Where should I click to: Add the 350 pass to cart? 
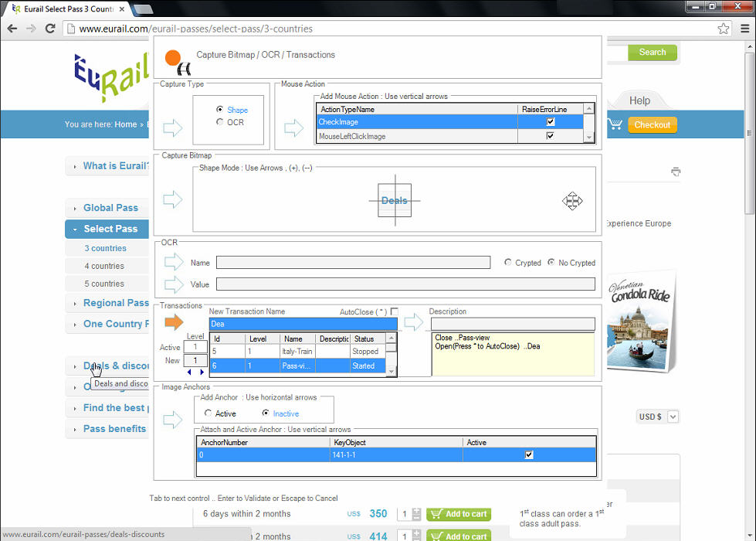pyautogui.click(x=459, y=514)
